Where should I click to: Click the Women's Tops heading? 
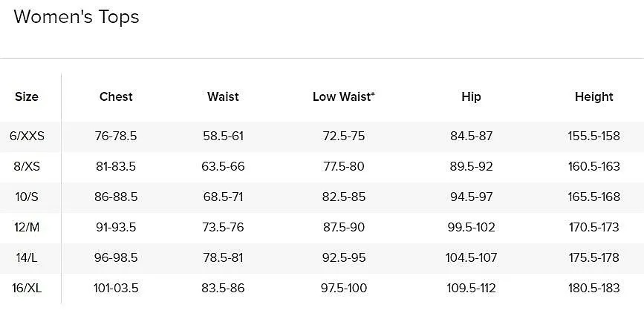[x=77, y=17]
